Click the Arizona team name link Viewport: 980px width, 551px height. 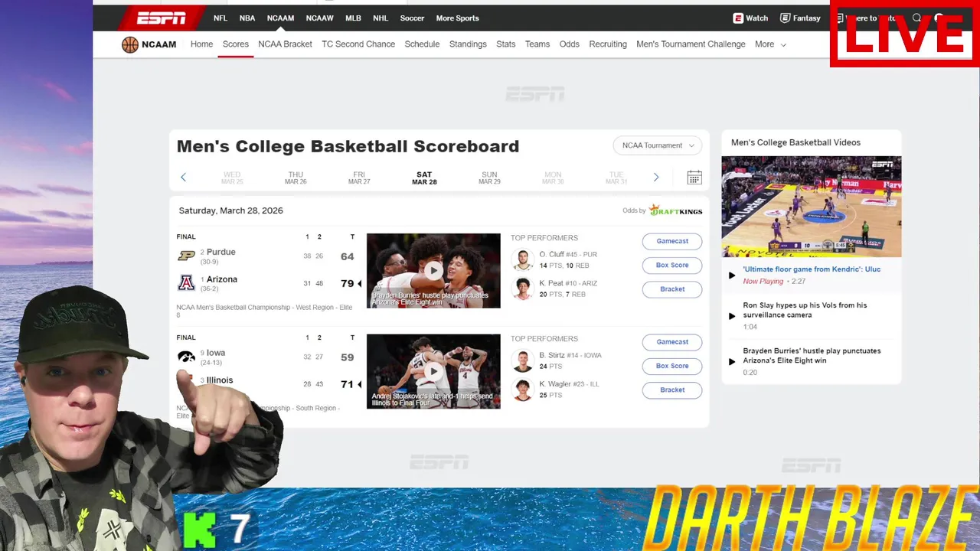(222, 279)
